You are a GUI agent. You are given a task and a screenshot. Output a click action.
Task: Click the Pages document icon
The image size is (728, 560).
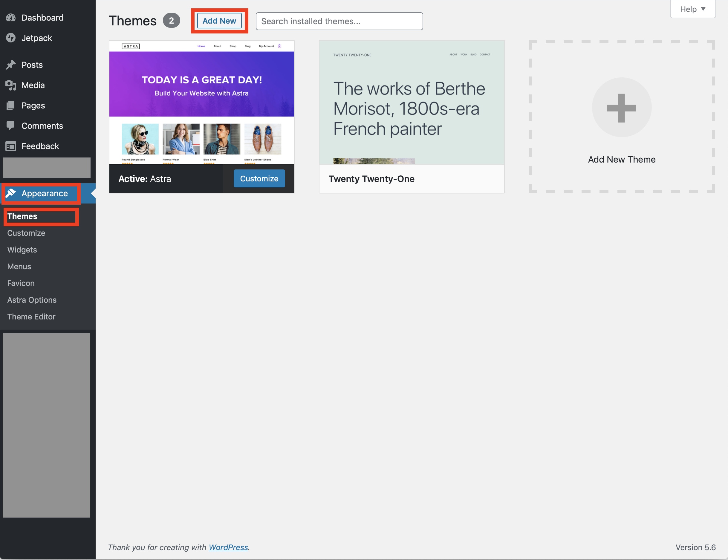point(11,106)
